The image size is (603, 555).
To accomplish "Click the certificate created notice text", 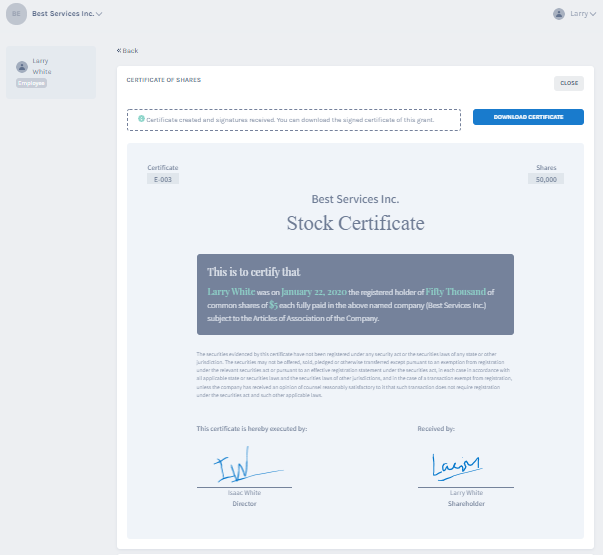I will (290, 120).
